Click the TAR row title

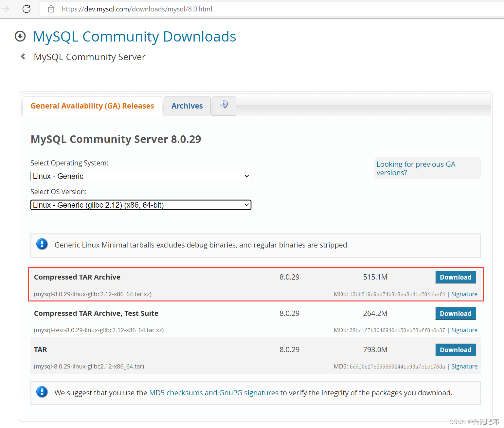pos(41,350)
